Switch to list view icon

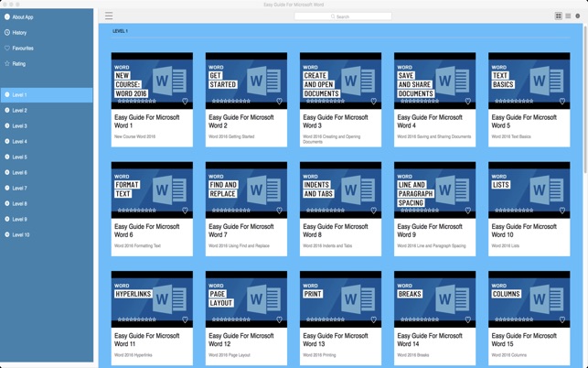568,16
